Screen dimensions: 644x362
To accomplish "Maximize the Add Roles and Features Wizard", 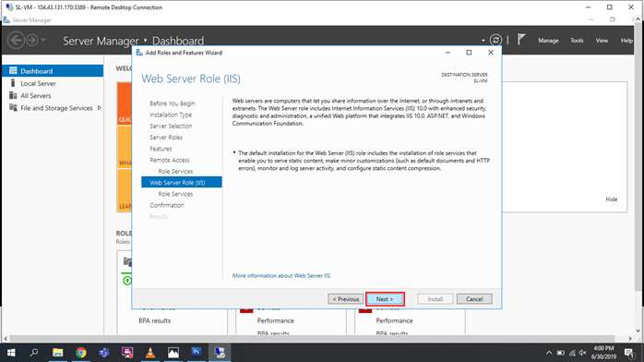I will tap(469, 53).
